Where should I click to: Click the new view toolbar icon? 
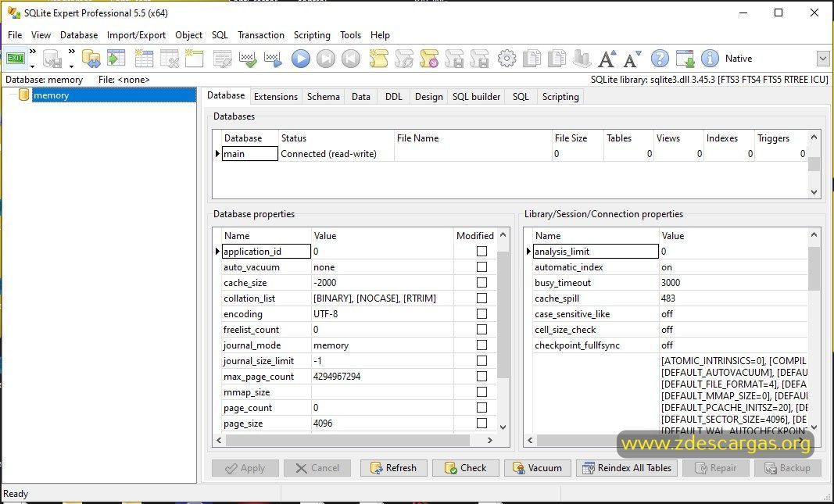(x=194, y=59)
